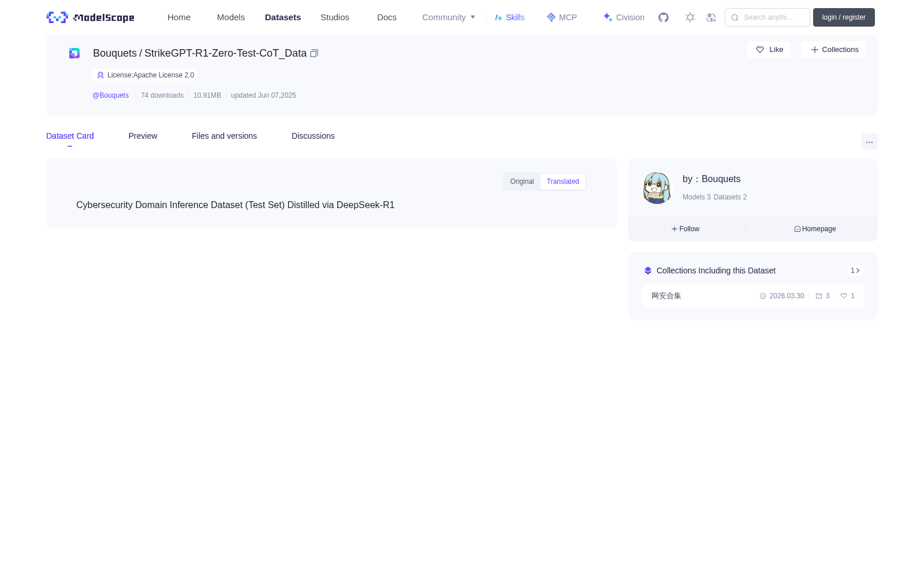
Task: Open the Civision link label
Action: (x=630, y=17)
